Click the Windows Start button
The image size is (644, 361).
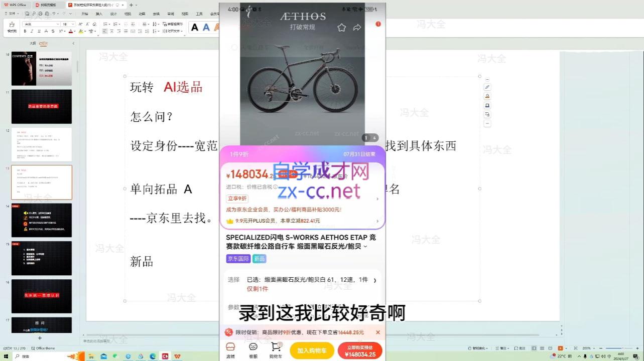(x=6, y=356)
